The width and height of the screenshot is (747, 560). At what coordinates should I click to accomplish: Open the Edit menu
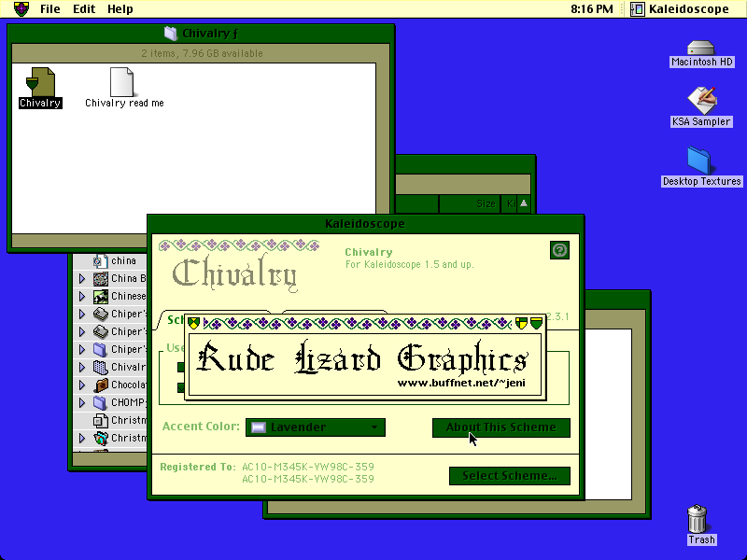pyautogui.click(x=84, y=8)
